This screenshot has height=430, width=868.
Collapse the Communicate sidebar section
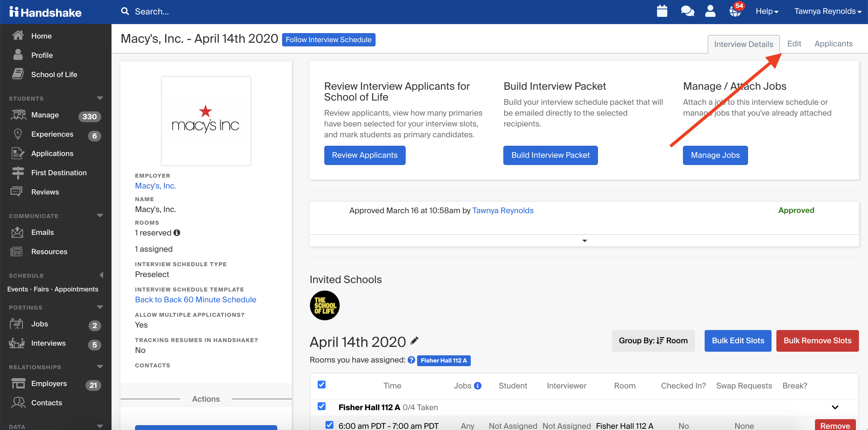pyautogui.click(x=100, y=216)
